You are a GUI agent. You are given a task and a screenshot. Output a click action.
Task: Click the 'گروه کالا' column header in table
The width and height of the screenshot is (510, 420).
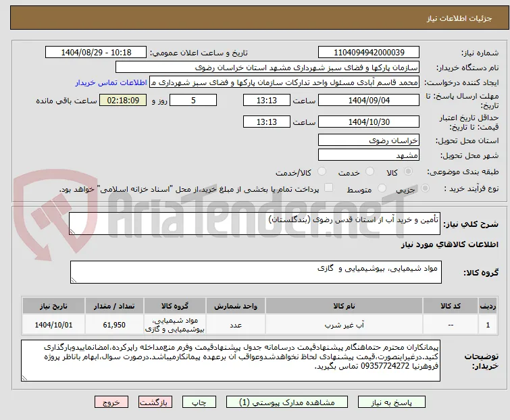tap(175, 306)
